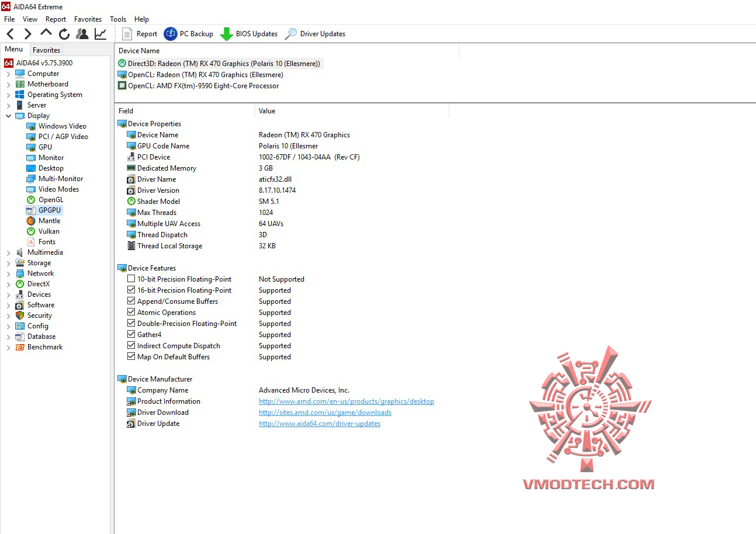756x534 pixels.
Task: Select the Security tree item
Action: [34, 315]
